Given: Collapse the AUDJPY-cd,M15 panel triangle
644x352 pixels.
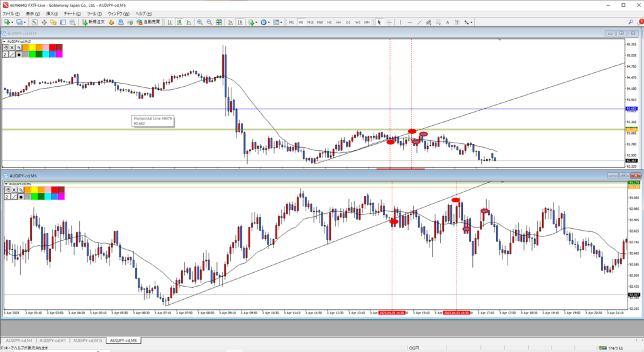Looking at the screenshot, I should click(4, 41).
